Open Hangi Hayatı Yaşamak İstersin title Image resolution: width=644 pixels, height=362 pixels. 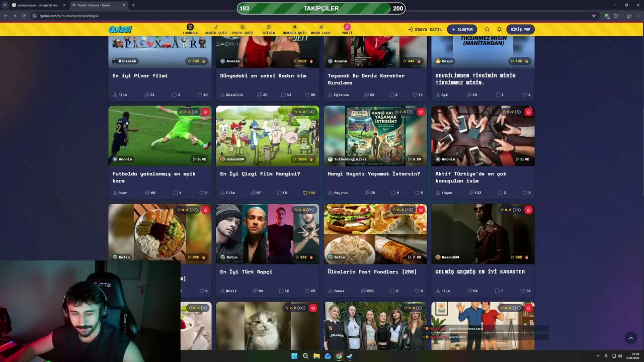(x=374, y=173)
